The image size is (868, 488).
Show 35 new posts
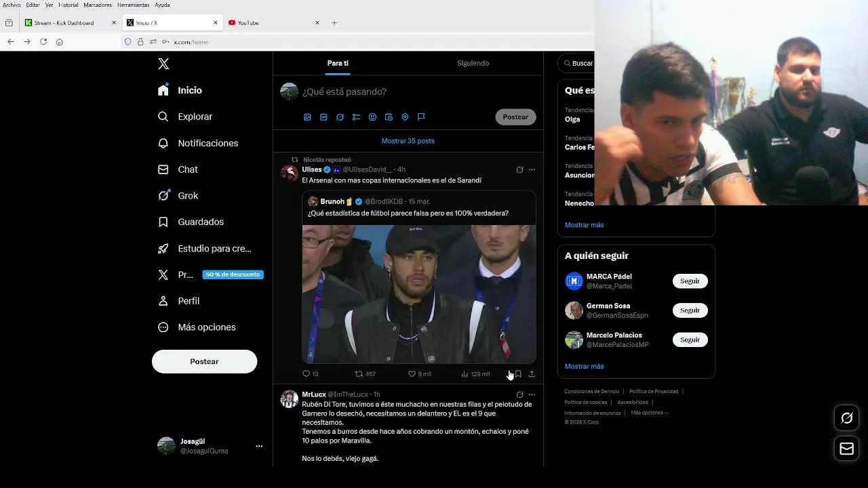coord(408,141)
